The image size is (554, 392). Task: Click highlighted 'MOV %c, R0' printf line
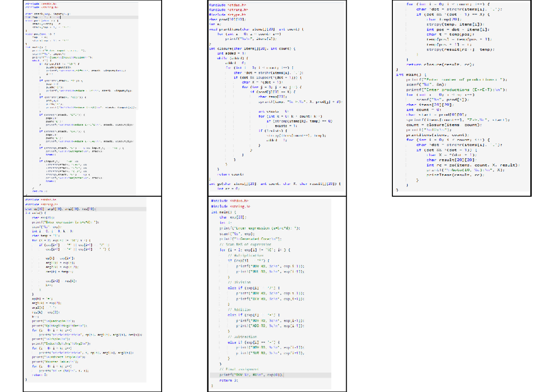point(271,375)
